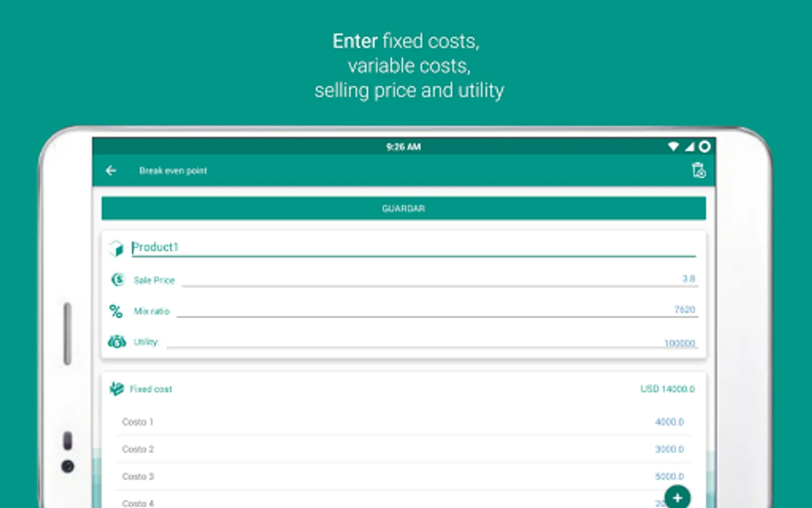Edit the Mix ratio value field
Image resolution: width=812 pixels, height=508 pixels.
pyautogui.click(x=437, y=310)
